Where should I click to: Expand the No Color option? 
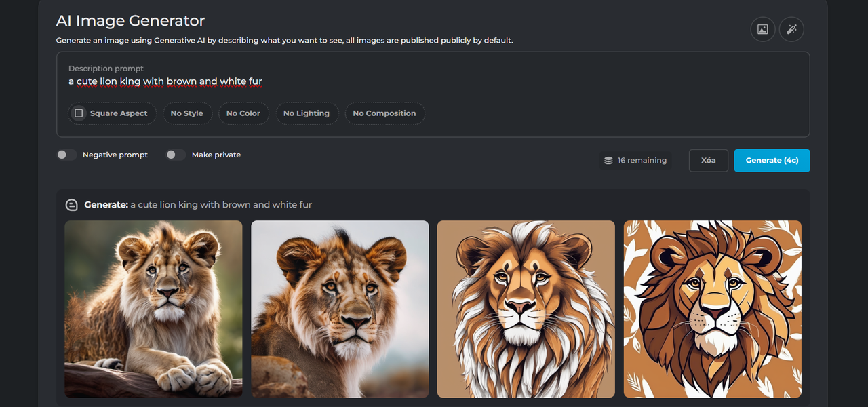coord(243,113)
